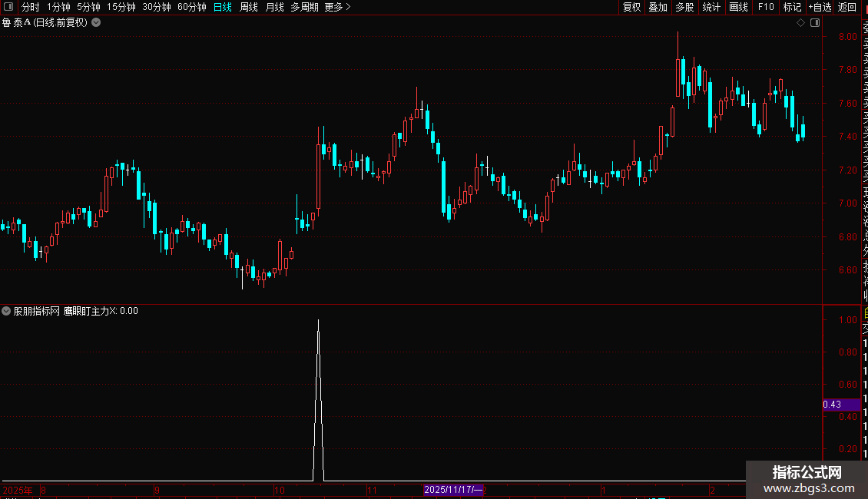Select the 周线 weekly tab

pyautogui.click(x=249, y=7)
